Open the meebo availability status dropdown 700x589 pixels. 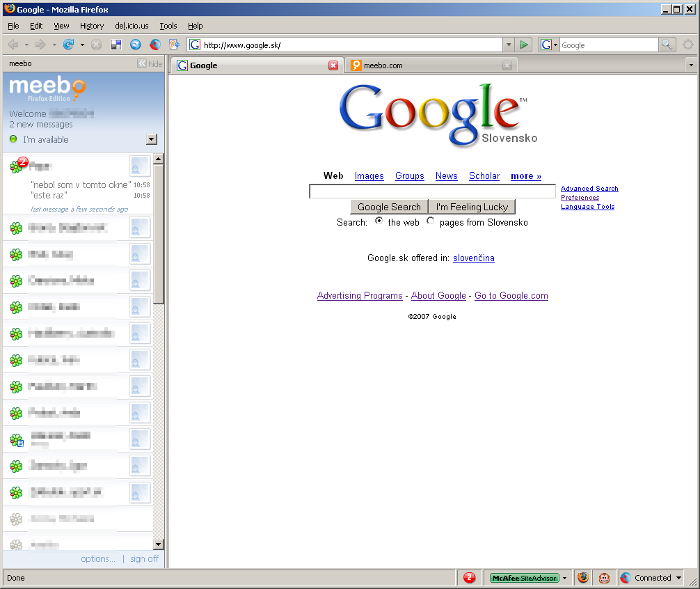coord(152,139)
